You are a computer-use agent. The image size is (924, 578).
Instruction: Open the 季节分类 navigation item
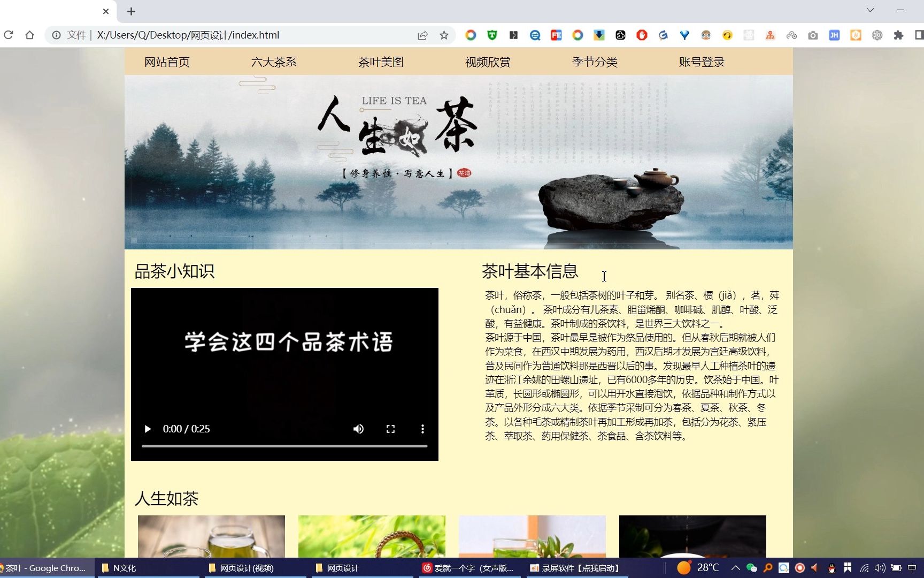[x=595, y=62]
